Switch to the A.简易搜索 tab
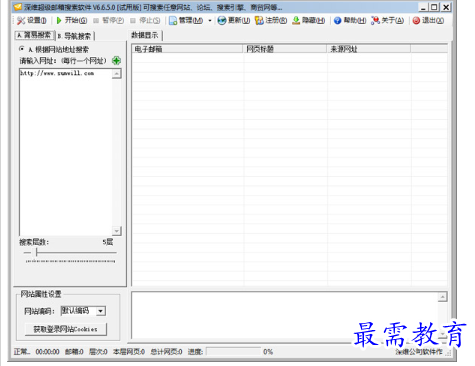This screenshot has width=475, height=366. pyautogui.click(x=34, y=35)
